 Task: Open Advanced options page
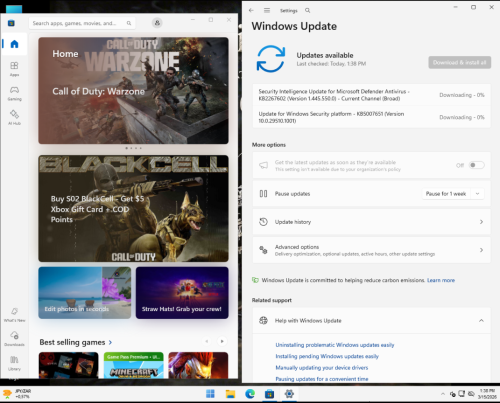coord(371,250)
